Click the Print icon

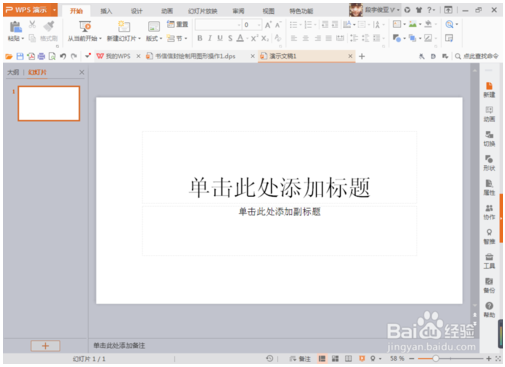pos(41,56)
